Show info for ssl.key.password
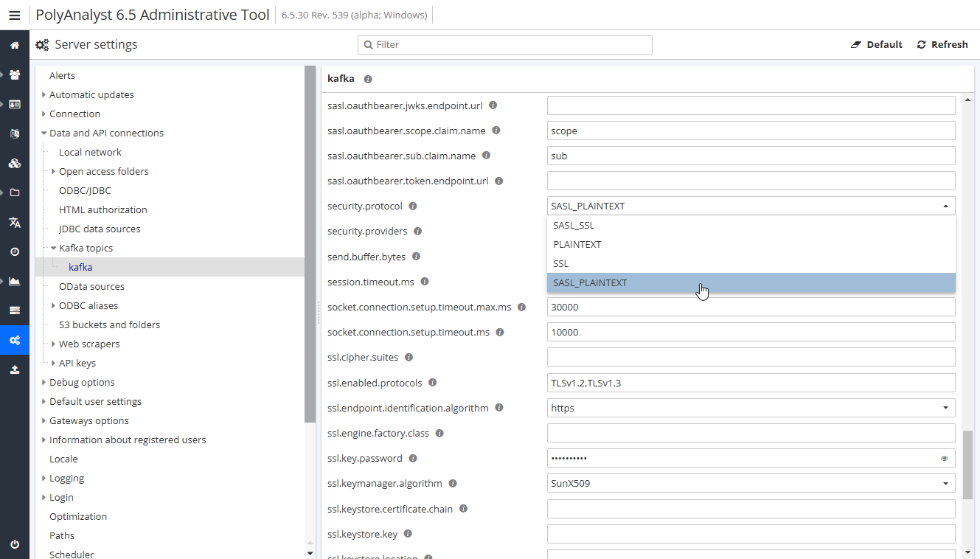The height and width of the screenshot is (559, 980). (413, 458)
